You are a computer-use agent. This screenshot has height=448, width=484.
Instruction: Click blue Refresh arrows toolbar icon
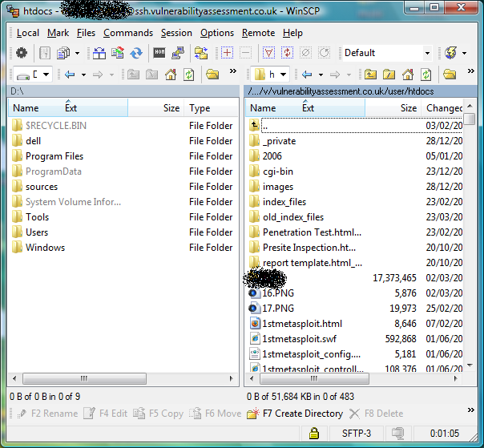[135, 53]
